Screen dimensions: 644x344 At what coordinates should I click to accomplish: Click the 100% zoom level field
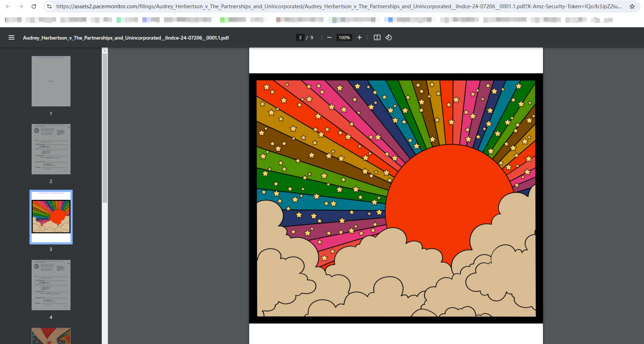tap(344, 37)
